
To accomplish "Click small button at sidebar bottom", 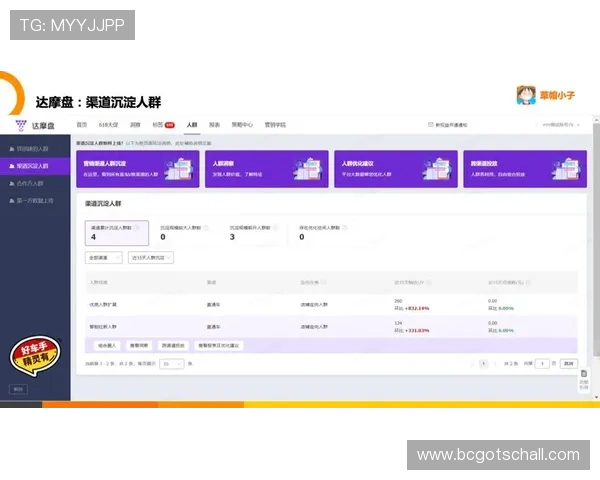I will tap(18, 389).
